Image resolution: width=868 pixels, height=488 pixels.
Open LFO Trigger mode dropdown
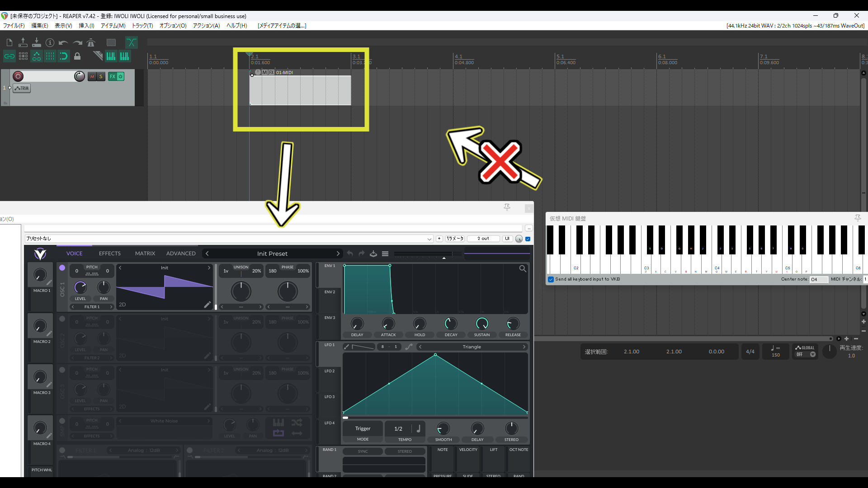[363, 428]
